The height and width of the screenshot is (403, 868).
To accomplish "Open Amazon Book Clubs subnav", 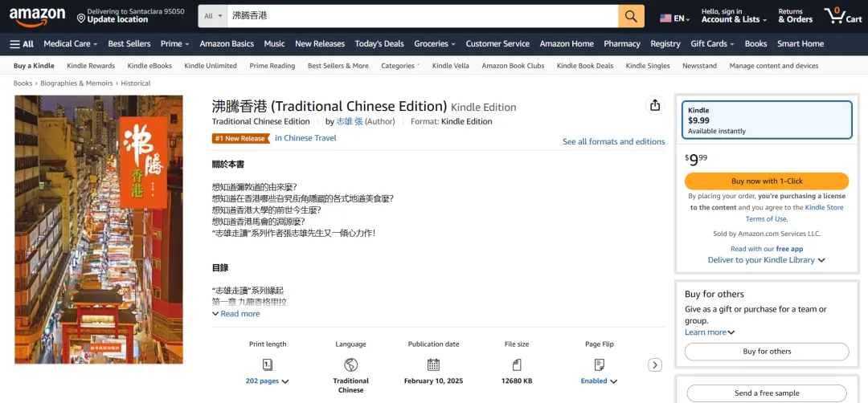I will point(513,66).
